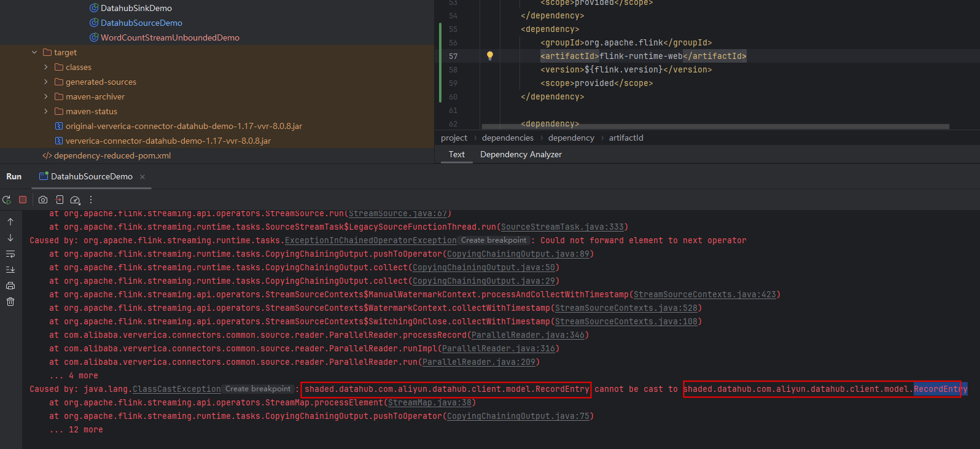The image size is (980, 449).
Task: Switch to the Dependency Analyzer tab
Action: coord(521,154)
